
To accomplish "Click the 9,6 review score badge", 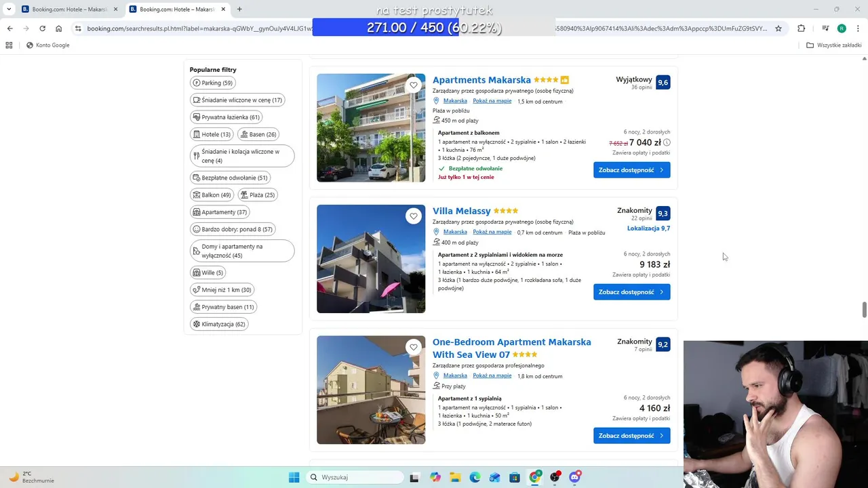I will pyautogui.click(x=663, y=82).
